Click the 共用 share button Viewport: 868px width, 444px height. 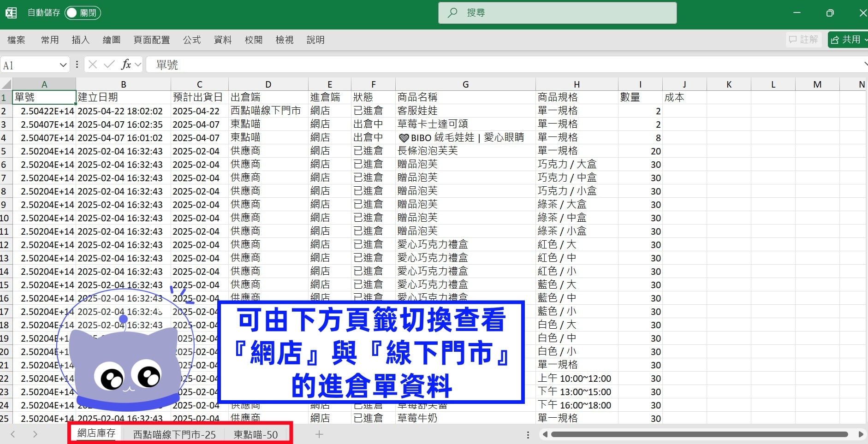(x=848, y=40)
